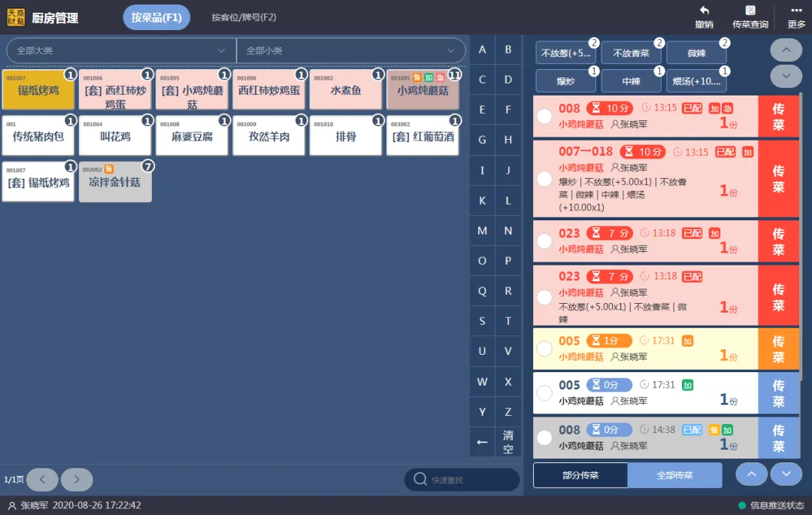Screen dimensions: 812x515
Task: Expand the 全部小类 subcategory dropdown
Action: click(350, 50)
